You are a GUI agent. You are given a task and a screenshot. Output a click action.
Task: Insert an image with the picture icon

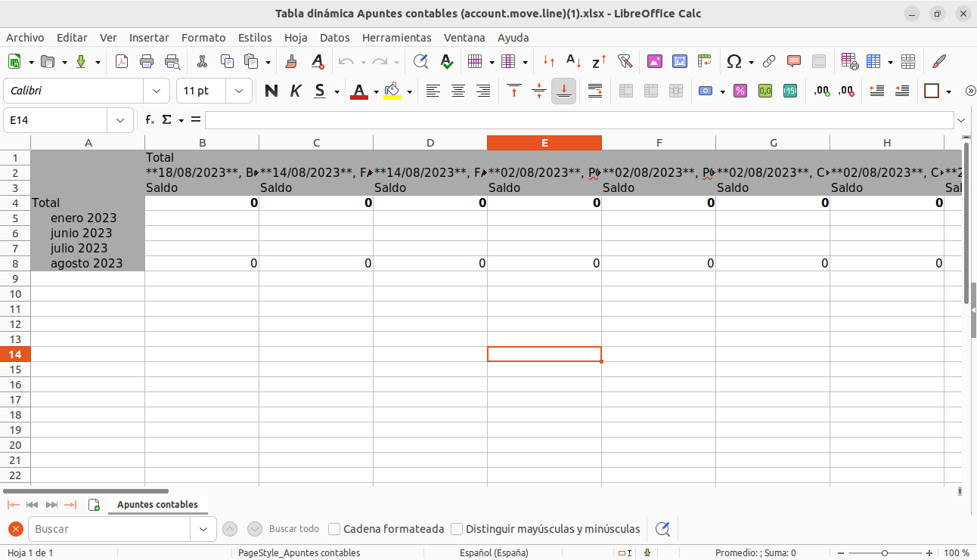(655, 62)
